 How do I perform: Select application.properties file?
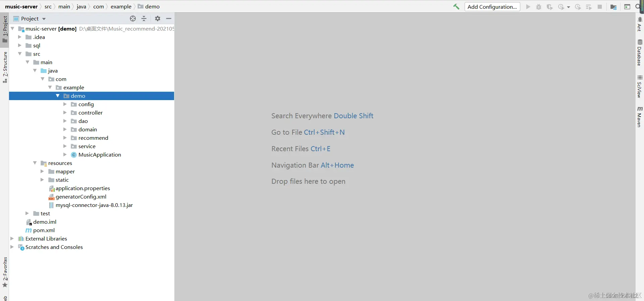pos(83,188)
